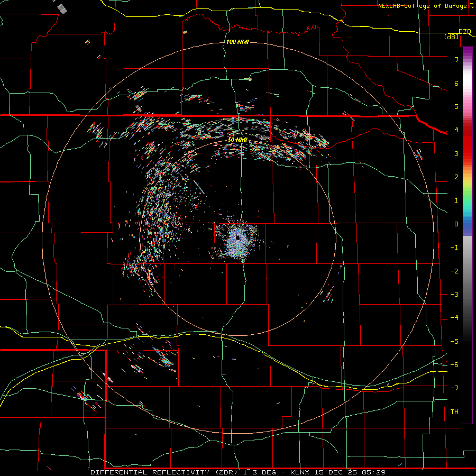This screenshot has height=476, width=476.
Task: Click the red portion of the color bar
Action: tap(467, 143)
